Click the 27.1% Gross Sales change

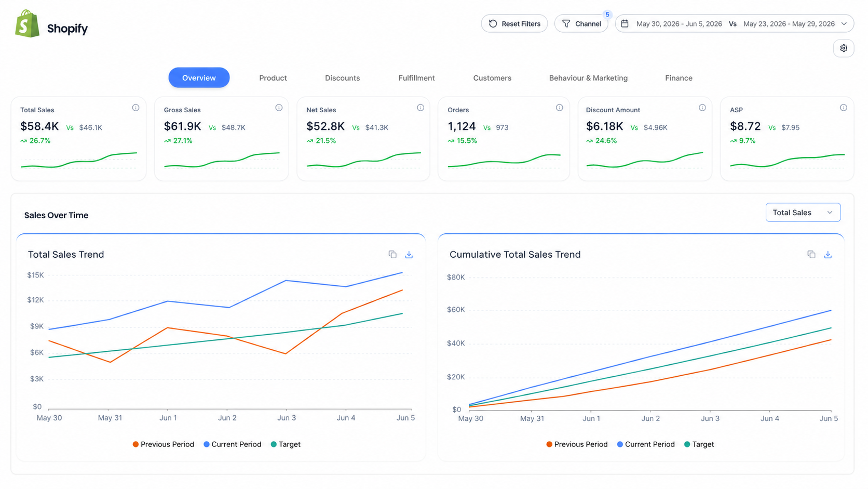point(183,141)
